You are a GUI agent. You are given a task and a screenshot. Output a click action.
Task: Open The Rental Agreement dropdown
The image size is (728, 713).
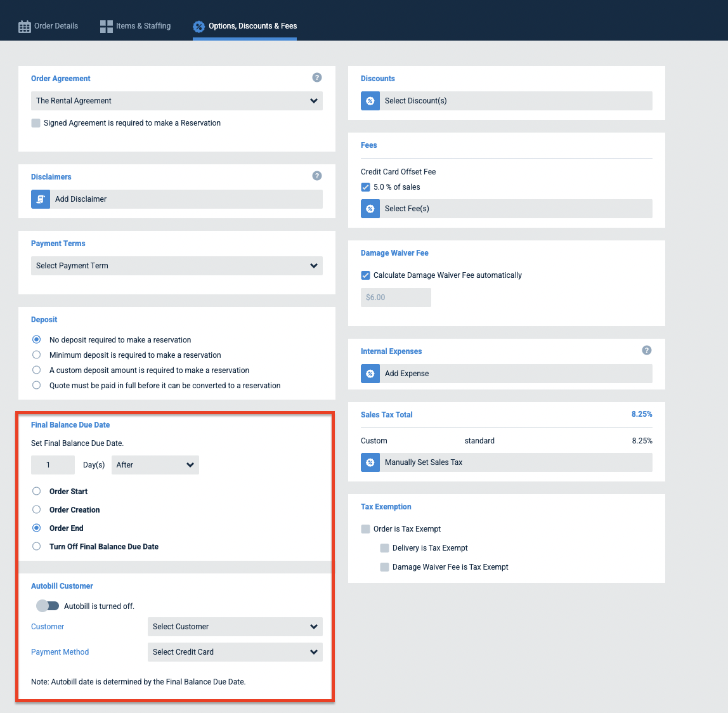176,100
